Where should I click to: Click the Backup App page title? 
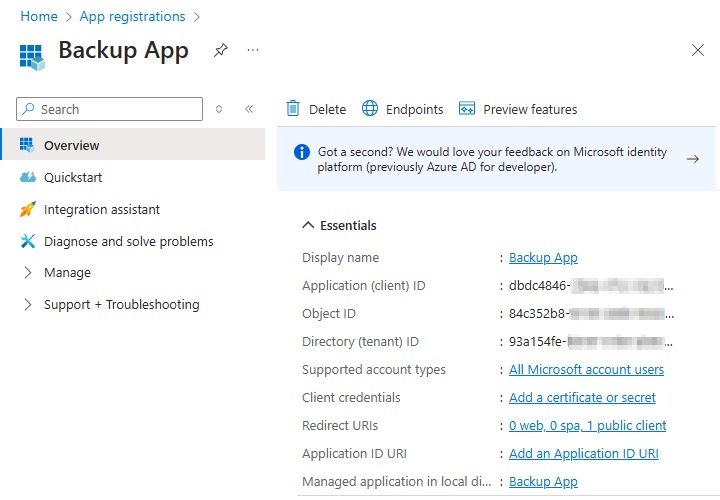coord(124,50)
